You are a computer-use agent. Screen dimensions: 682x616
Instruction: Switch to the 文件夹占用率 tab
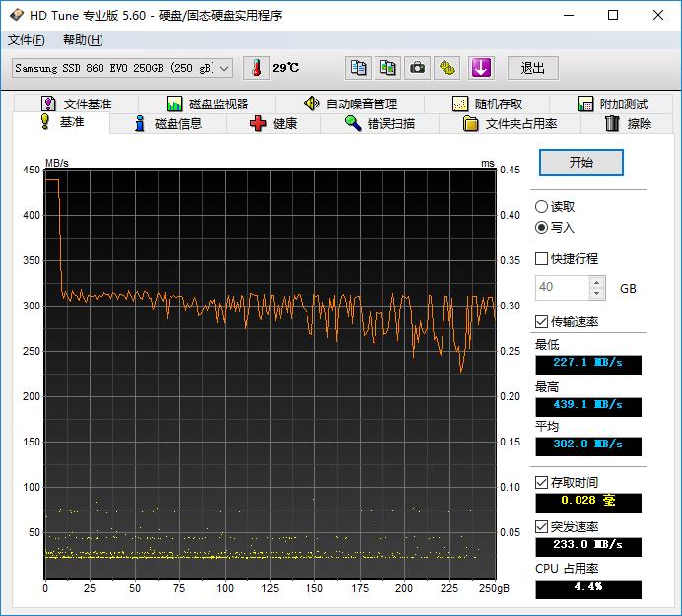pyautogui.click(x=511, y=123)
